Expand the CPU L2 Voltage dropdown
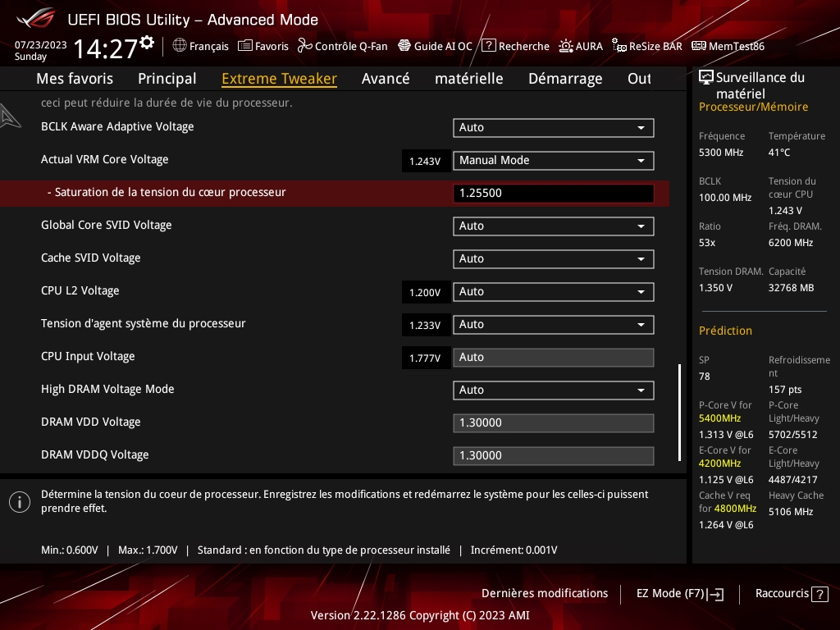Viewport: 840px width, 630px height. click(x=553, y=291)
